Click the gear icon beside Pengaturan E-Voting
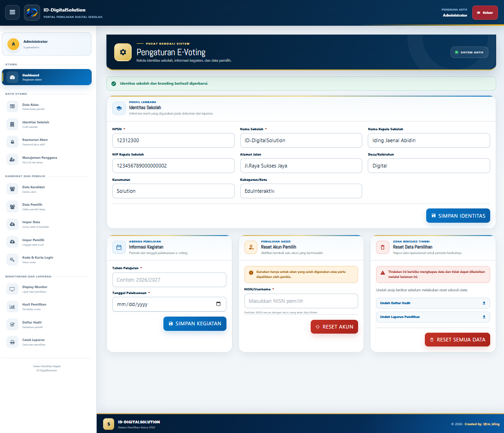Screen dimensions: 504x433 pyautogui.click(x=123, y=52)
